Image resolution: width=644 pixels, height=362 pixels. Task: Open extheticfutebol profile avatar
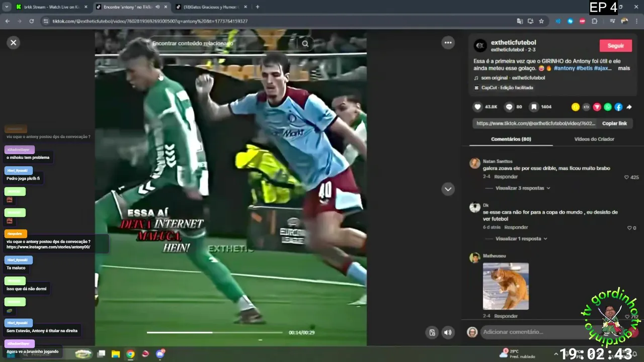tap(480, 45)
